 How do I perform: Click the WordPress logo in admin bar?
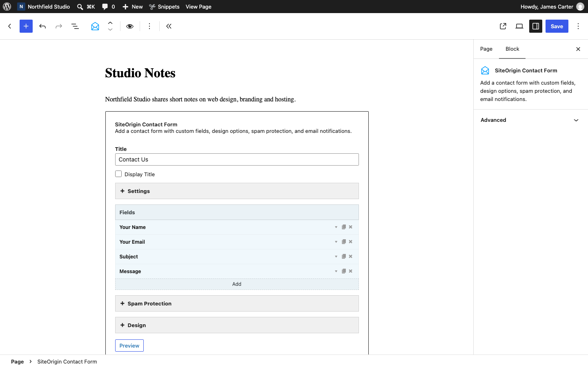7,7
